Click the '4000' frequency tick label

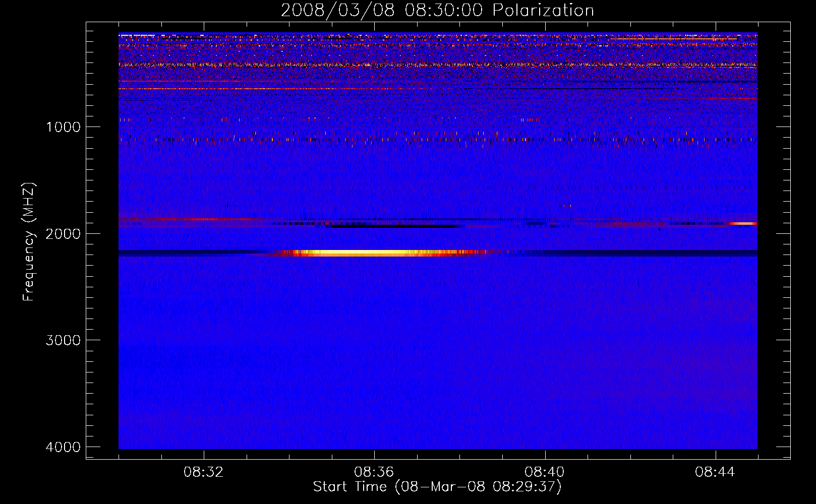(x=63, y=447)
